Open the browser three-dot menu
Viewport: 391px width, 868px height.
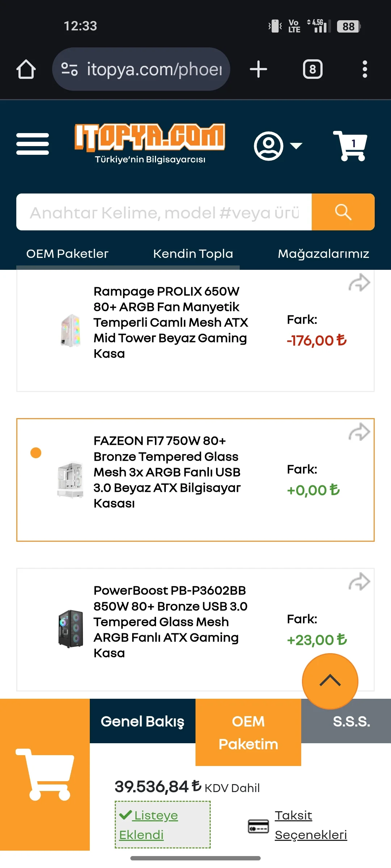point(365,69)
